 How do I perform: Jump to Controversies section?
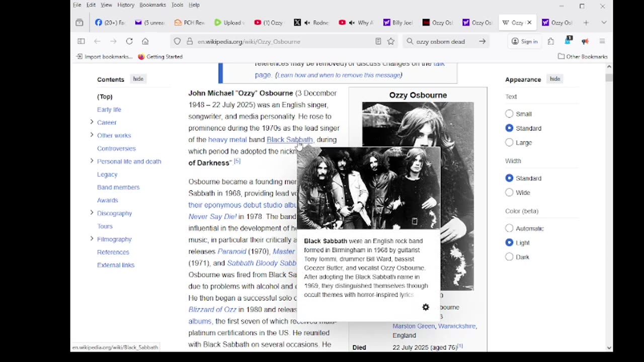coord(116,148)
